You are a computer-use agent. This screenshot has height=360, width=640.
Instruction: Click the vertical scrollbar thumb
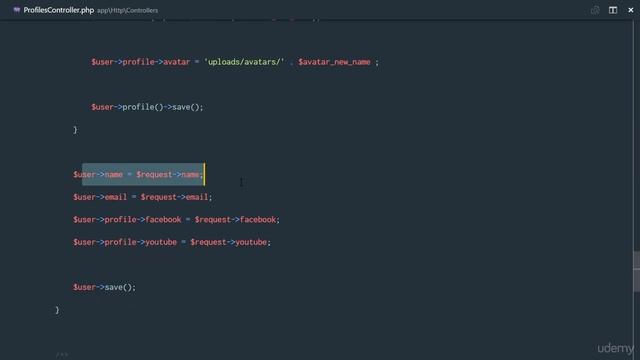pos(636,271)
